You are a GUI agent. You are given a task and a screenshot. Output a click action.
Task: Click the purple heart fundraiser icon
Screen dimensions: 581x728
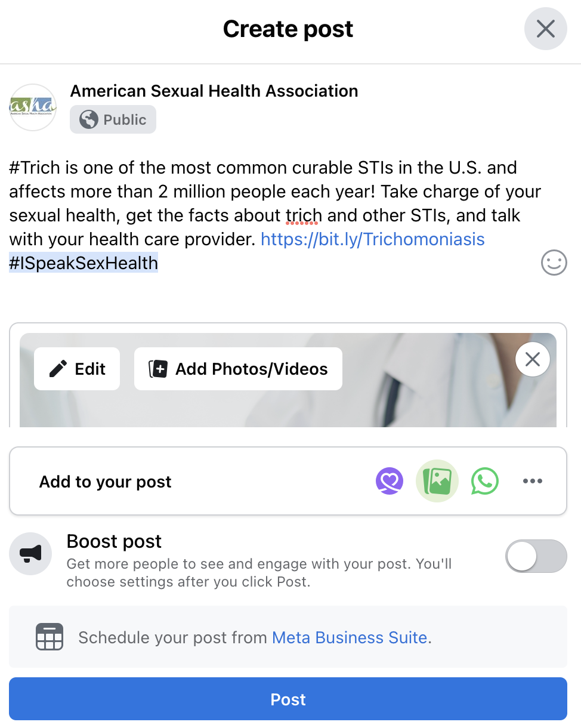click(x=390, y=481)
